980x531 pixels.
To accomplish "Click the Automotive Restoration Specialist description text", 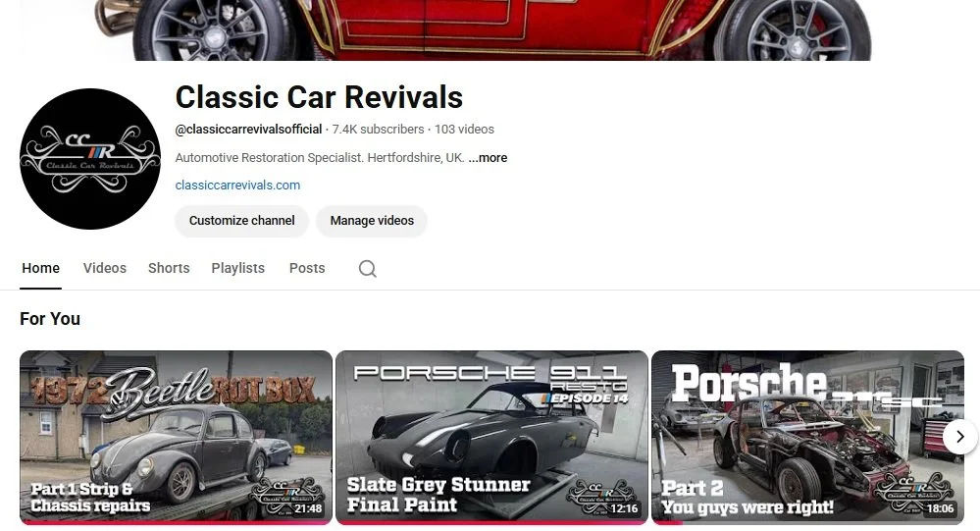I will click(320, 158).
